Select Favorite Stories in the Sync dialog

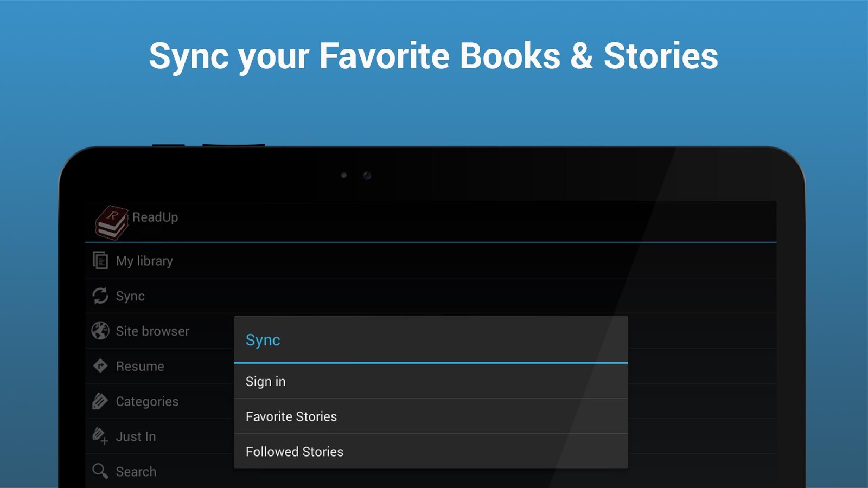pyautogui.click(x=291, y=416)
